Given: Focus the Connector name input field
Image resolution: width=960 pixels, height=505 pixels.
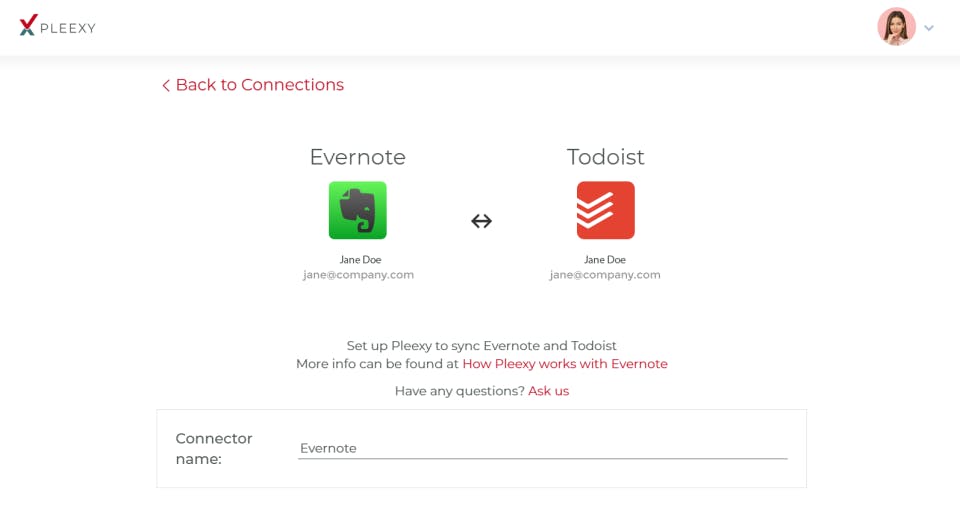Looking at the screenshot, I should [x=542, y=448].
